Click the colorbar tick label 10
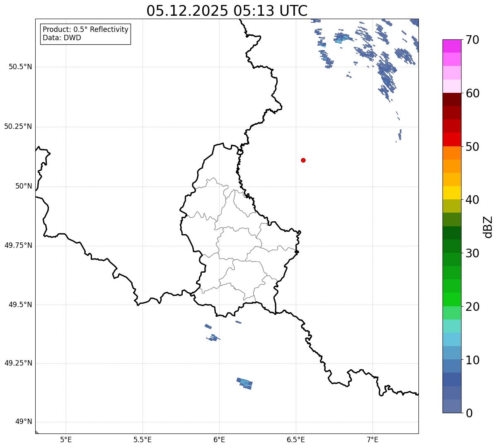Screen dimensions: 498x448 point(472,360)
